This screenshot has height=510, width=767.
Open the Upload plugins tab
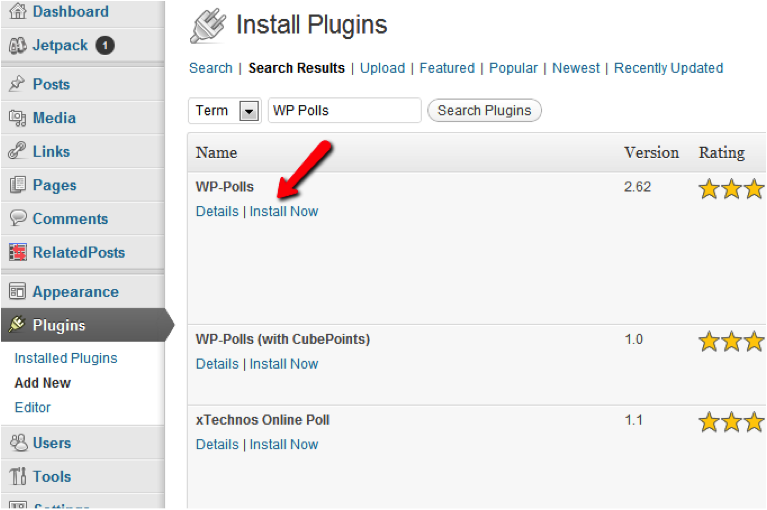[x=382, y=68]
